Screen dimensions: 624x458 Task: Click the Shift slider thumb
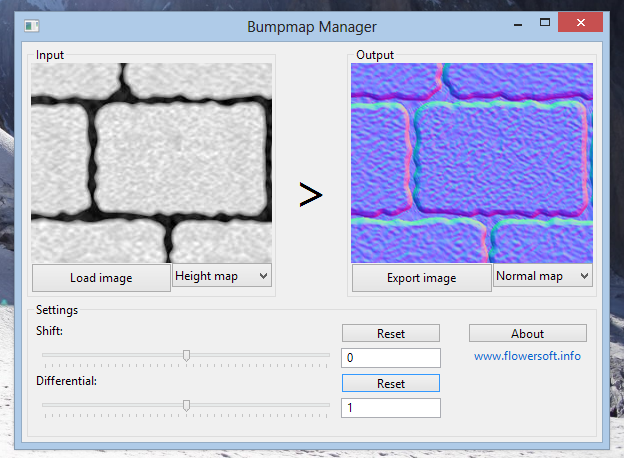coord(186,355)
